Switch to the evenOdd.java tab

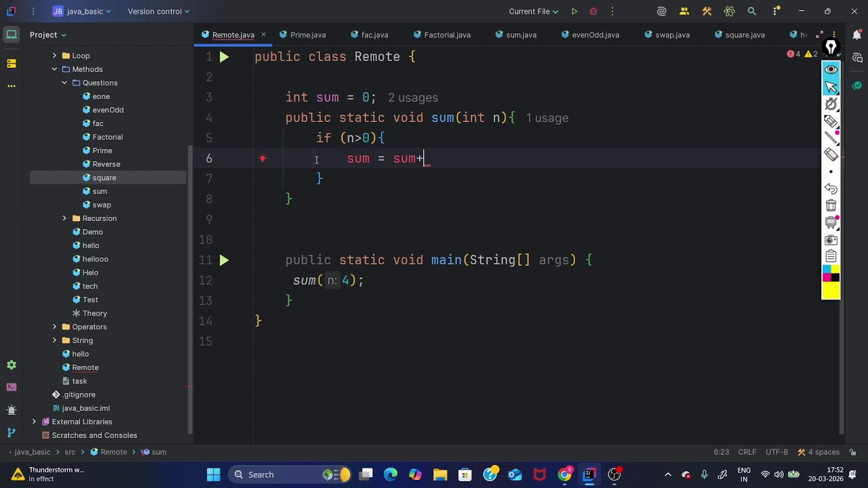click(590, 35)
